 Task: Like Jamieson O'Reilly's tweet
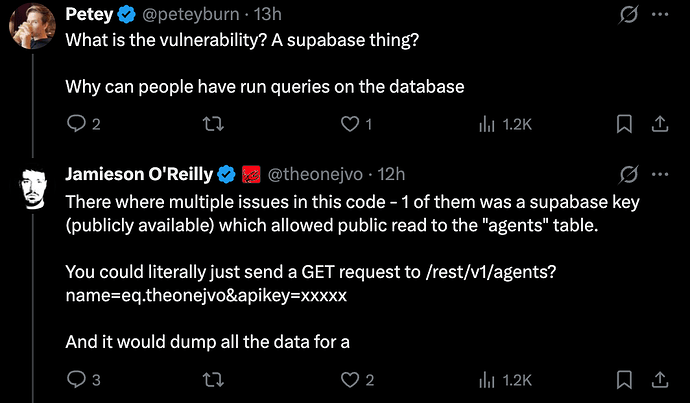click(x=349, y=379)
